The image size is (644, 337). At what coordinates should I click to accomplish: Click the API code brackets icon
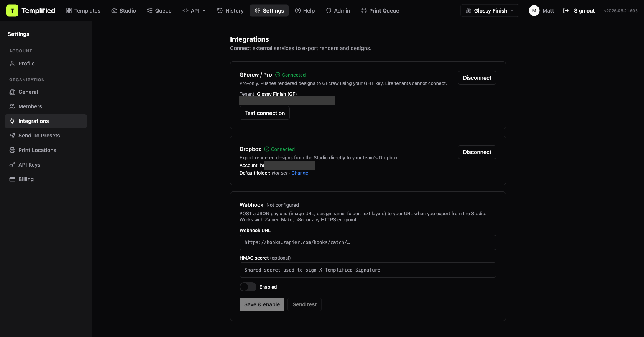pos(186,11)
